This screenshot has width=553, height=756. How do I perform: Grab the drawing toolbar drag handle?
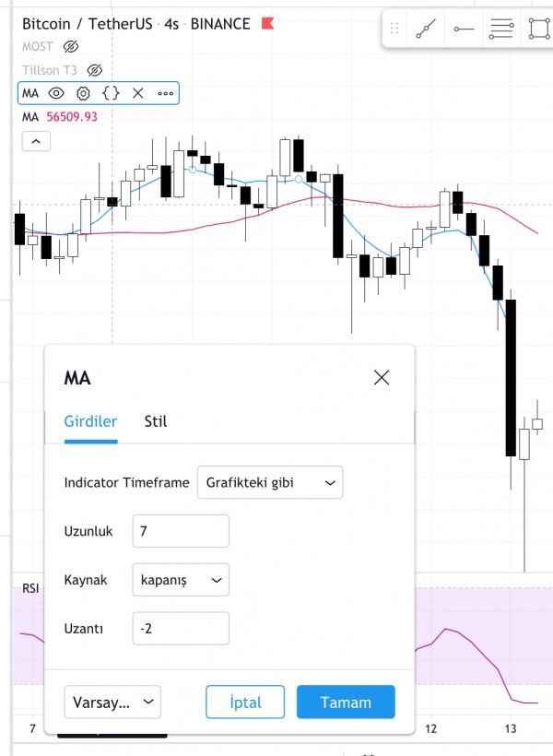[x=394, y=29]
